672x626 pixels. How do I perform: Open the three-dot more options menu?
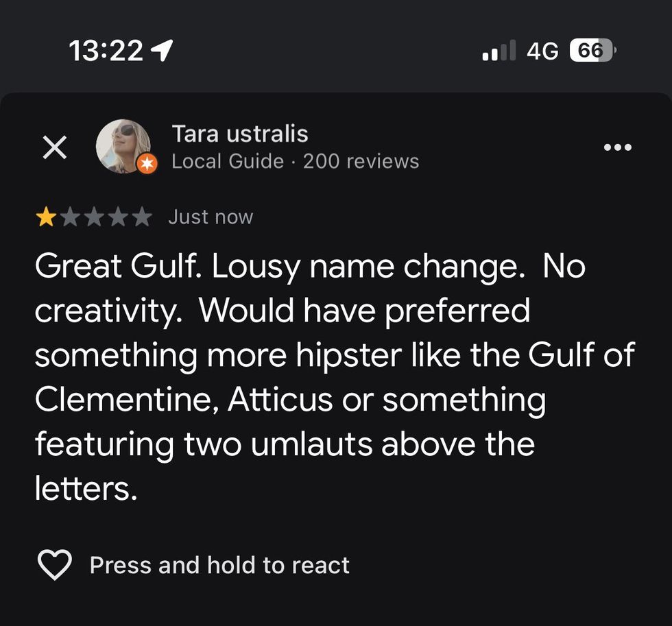pyautogui.click(x=617, y=147)
